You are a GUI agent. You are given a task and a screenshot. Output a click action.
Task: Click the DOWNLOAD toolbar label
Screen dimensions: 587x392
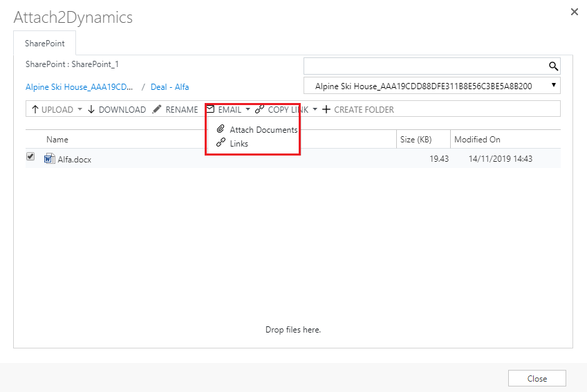click(122, 110)
